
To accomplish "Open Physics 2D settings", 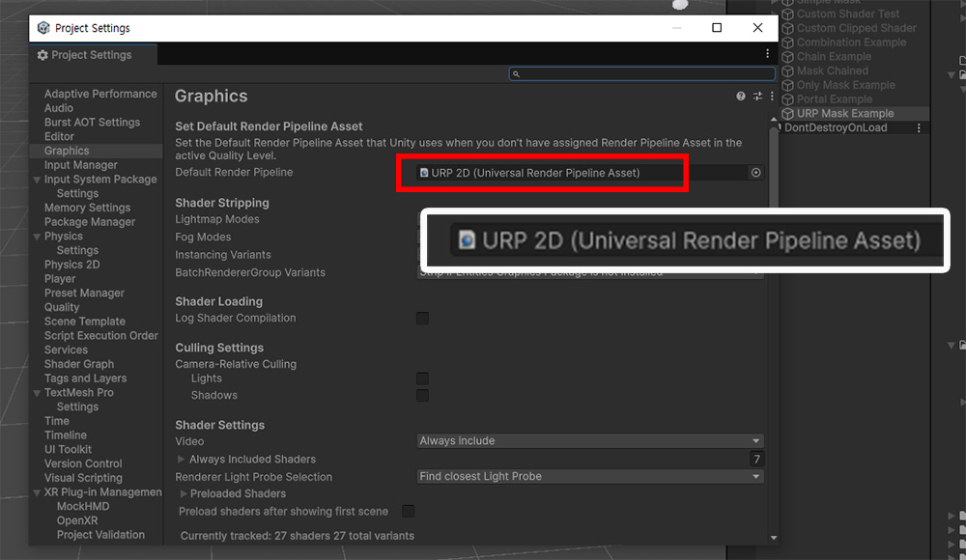I will point(72,265).
